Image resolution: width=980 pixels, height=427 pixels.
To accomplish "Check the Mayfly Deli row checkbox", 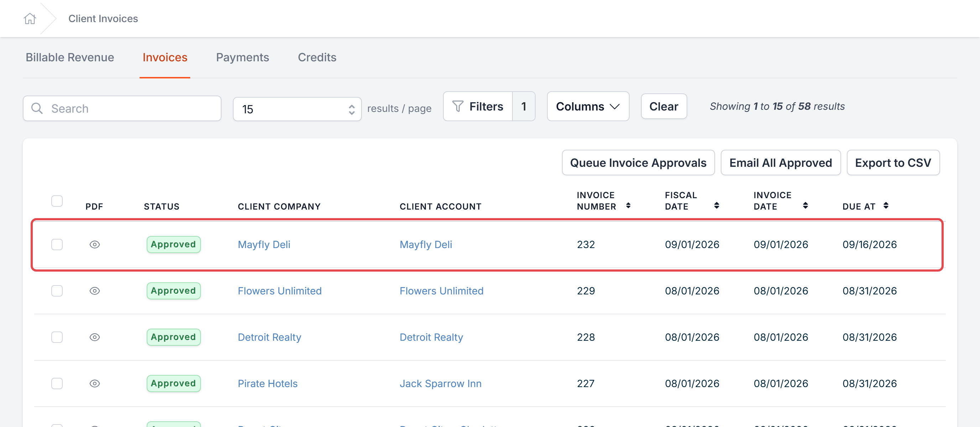I will [57, 245].
